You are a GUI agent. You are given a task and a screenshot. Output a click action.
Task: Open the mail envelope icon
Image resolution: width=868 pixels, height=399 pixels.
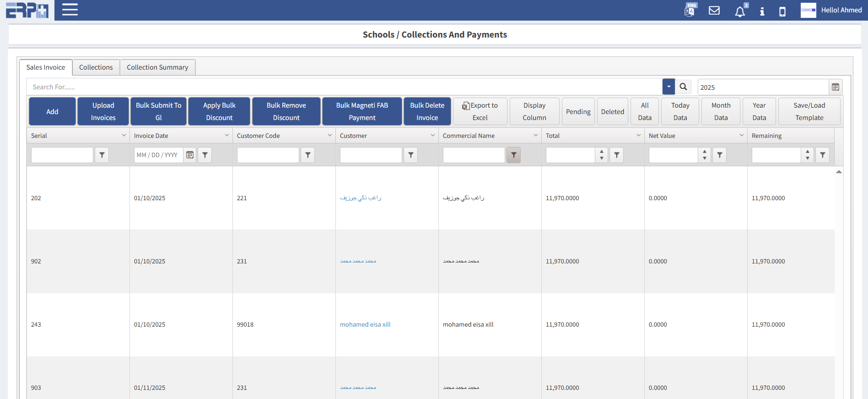[714, 11]
